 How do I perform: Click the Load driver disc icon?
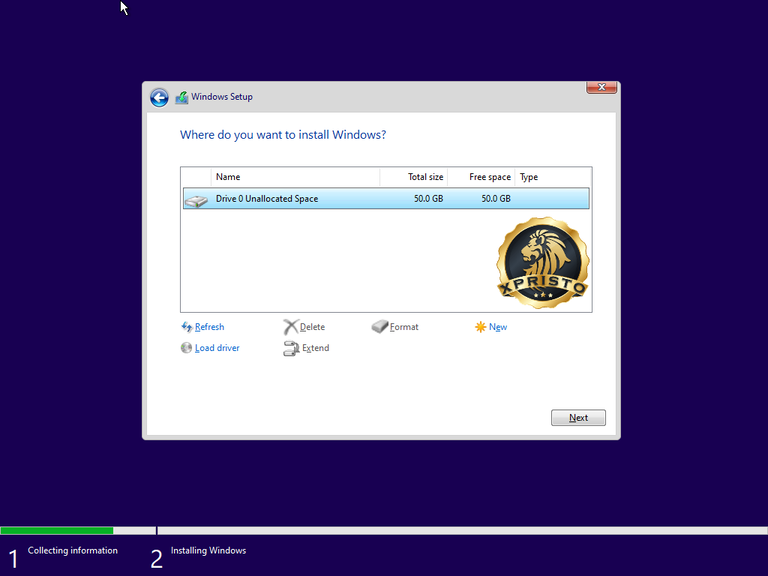[x=186, y=348]
